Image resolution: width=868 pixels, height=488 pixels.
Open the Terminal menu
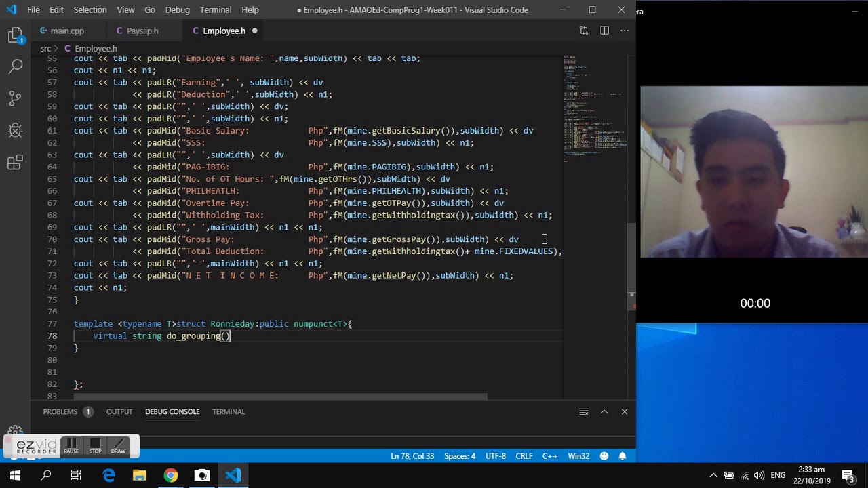pos(216,10)
